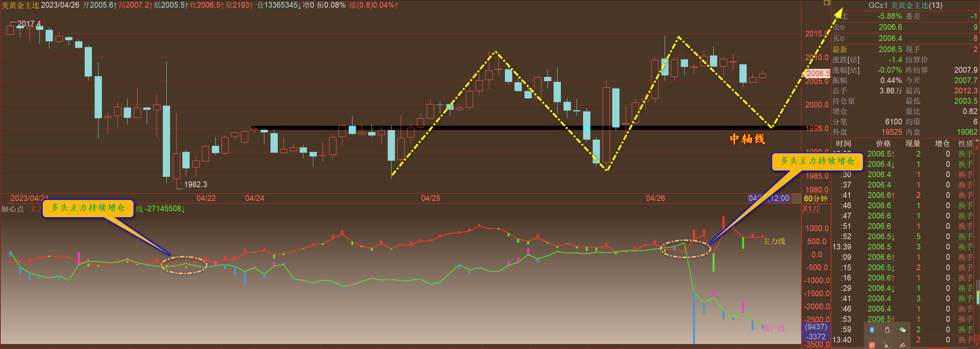
Task: Click the 2000.0 price axis label
Action: tap(817, 105)
